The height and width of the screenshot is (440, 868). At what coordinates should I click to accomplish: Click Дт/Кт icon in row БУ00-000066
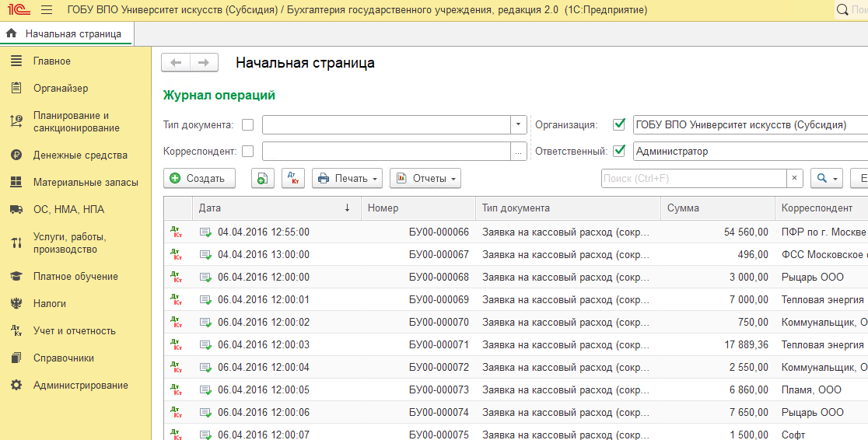click(176, 232)
